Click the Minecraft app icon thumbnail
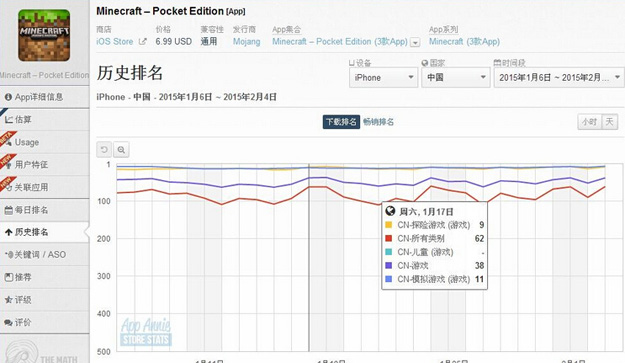This screenshot has width=625, height=363. coord(44,35)
